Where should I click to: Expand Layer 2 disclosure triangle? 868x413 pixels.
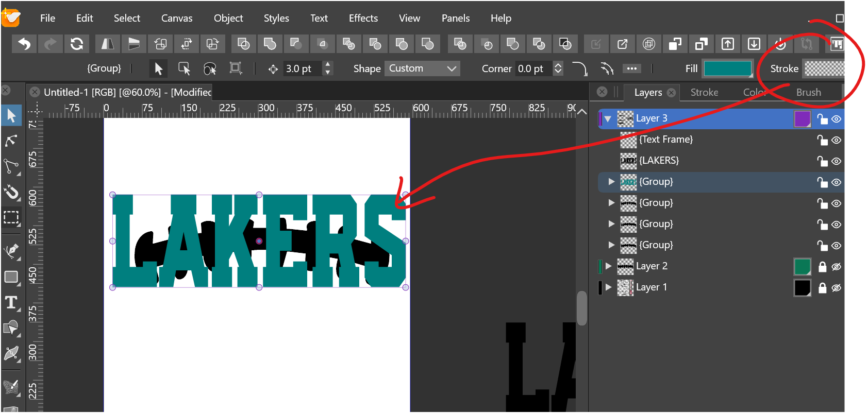pyautogui.click(x=608, y=266)
